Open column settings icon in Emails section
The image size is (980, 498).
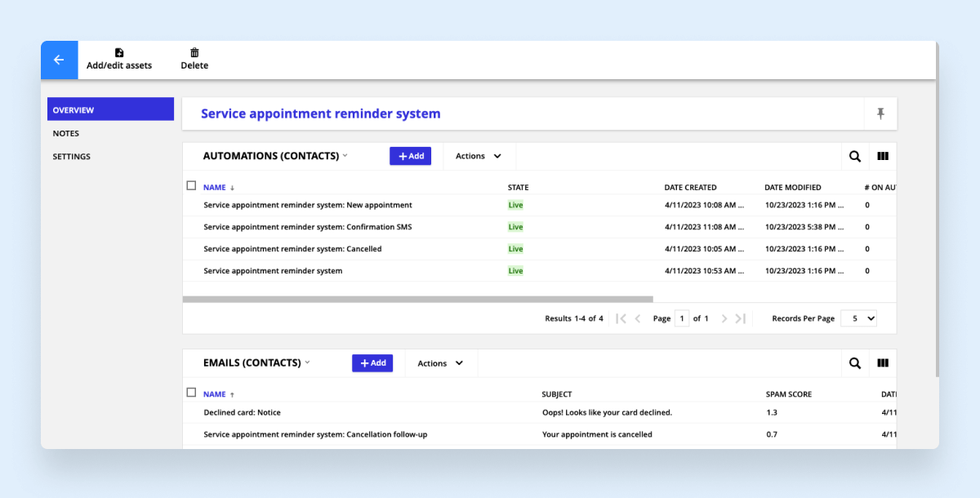(x=883, y=363)
